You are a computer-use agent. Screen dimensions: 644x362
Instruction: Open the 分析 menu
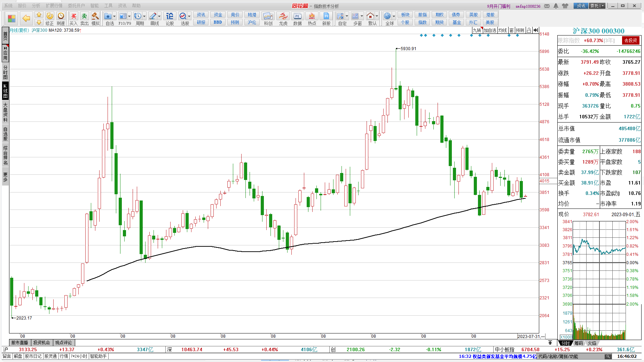36,6
